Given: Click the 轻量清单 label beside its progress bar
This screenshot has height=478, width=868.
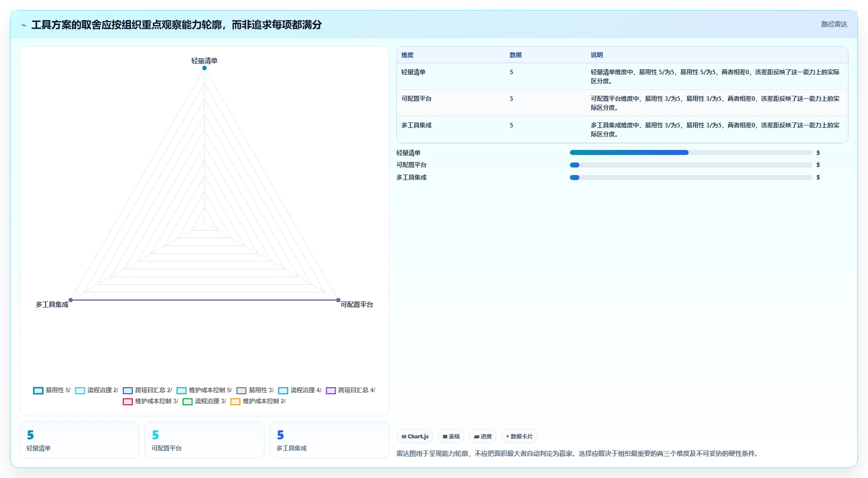Looking at the screenshot, I should (x=408, y=153).
